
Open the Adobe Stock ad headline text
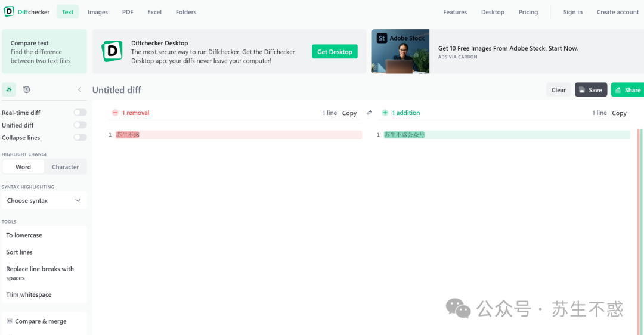pyautogui.click(x=508, y=48)
